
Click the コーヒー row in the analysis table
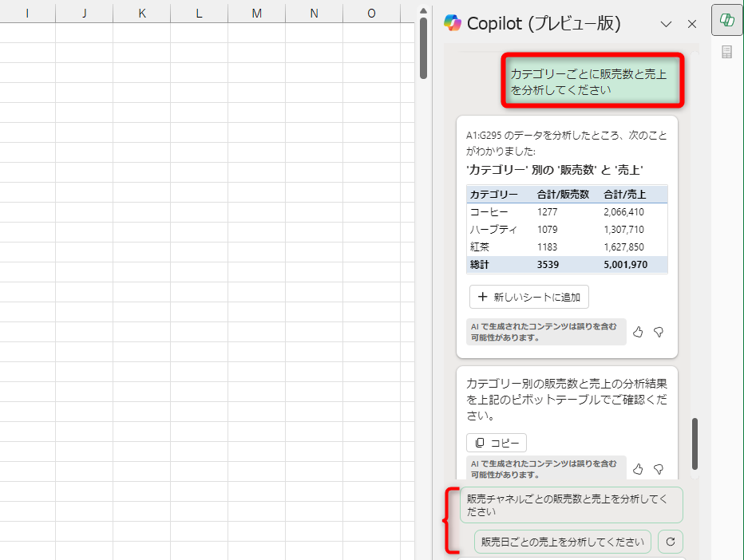pyautogui.click(x=567, y=211)
